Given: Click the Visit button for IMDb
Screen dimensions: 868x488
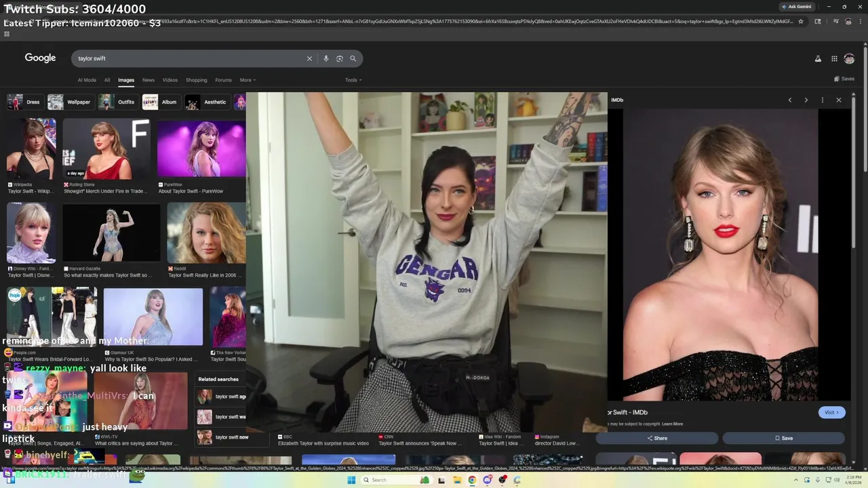Looking at the screenshot, I should [x=831, y=412].
